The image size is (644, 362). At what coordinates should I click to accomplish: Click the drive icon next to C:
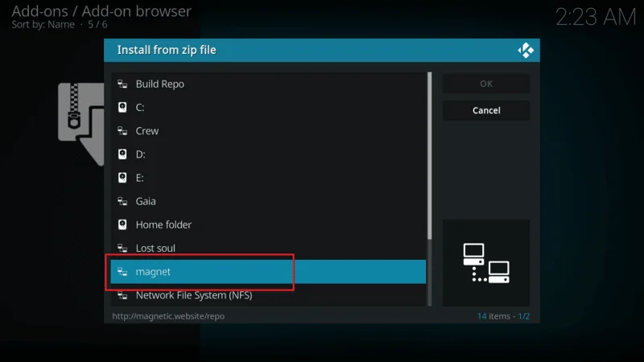(122, 107)
